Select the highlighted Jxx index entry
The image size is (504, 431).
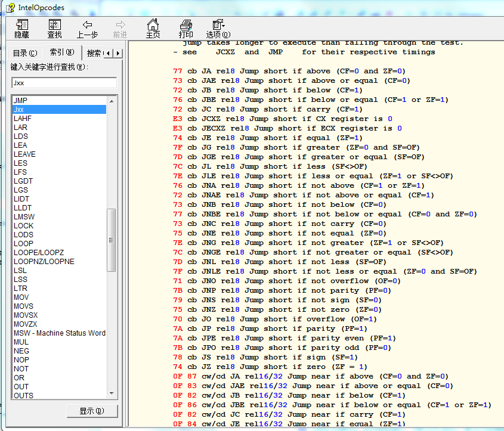point(60,110)
